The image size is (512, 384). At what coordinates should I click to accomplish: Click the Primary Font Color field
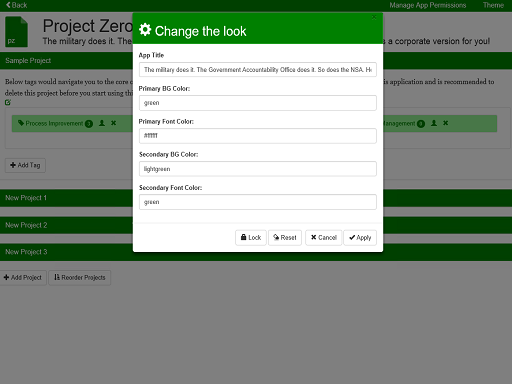pos(258,136)
